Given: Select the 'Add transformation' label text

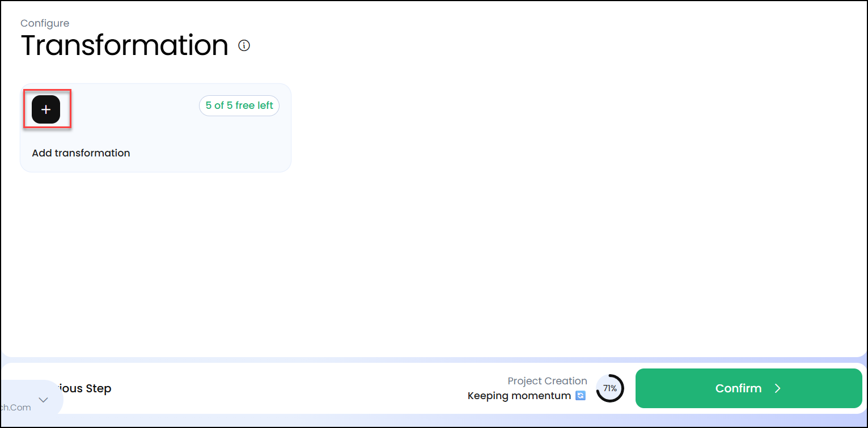Looking at the screenshot, I should [x=81, y=153].
